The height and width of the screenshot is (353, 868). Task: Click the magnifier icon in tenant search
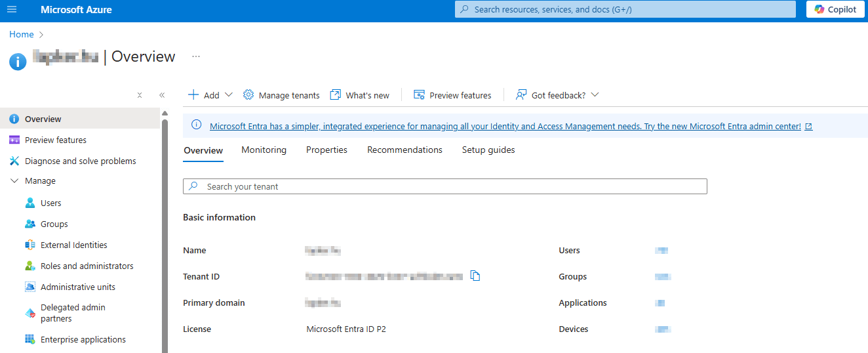point(193,186)
